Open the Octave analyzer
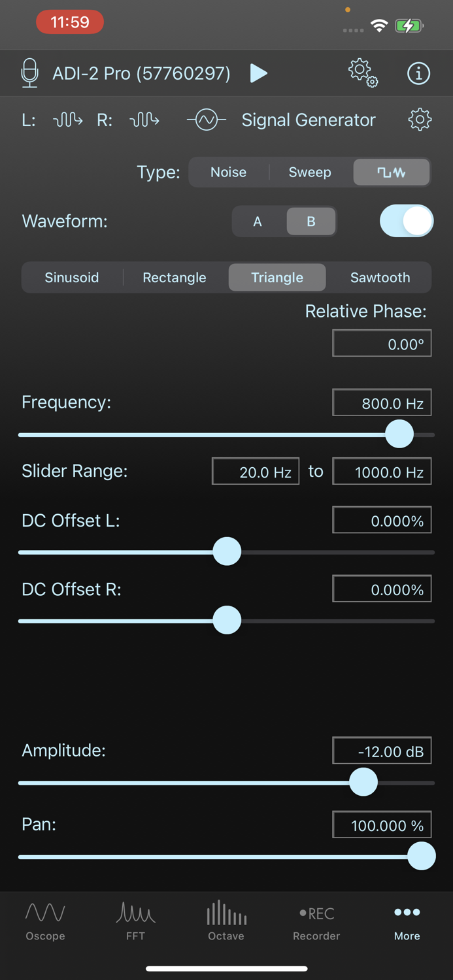The image size is (453, 980). [x=226, y=920]
